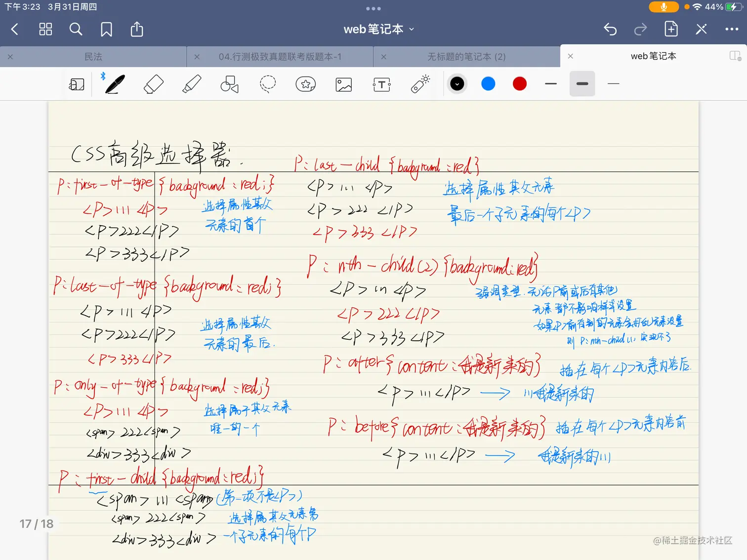747x560 pixels.
Task: Open the three-dot more options menu
Action: coord(732,30)
